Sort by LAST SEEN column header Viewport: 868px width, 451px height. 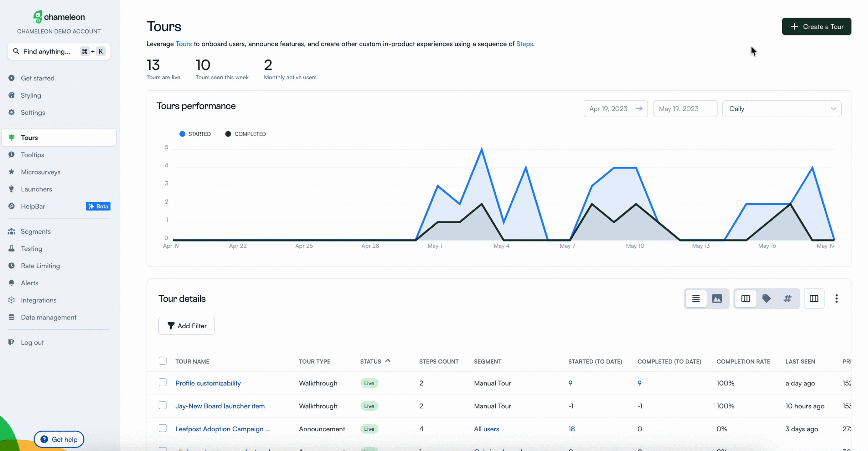point(800,362)
